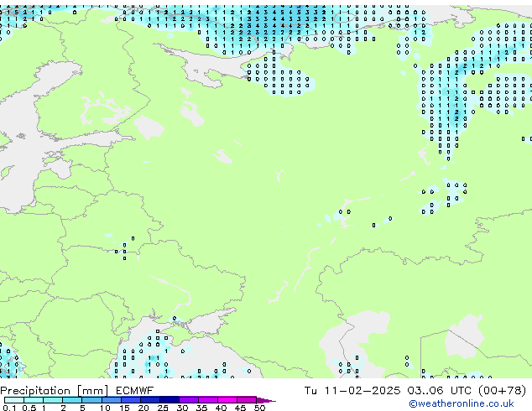Click the legend tick value 50
532x411 pixels.
(x=259, y=408)
